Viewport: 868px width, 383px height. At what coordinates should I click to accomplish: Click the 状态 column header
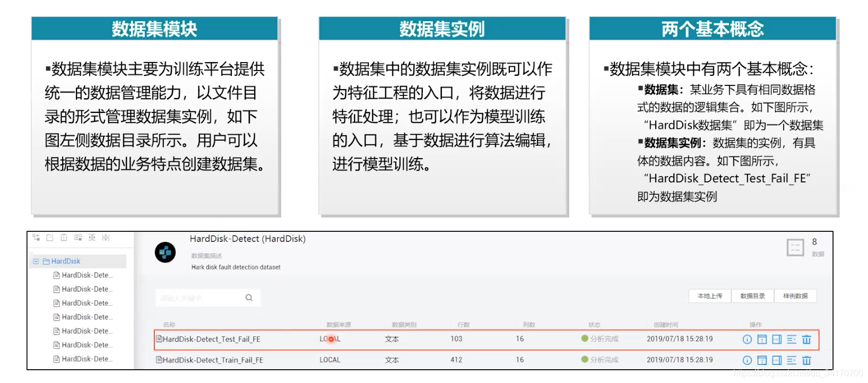click(x=594, y=325)
